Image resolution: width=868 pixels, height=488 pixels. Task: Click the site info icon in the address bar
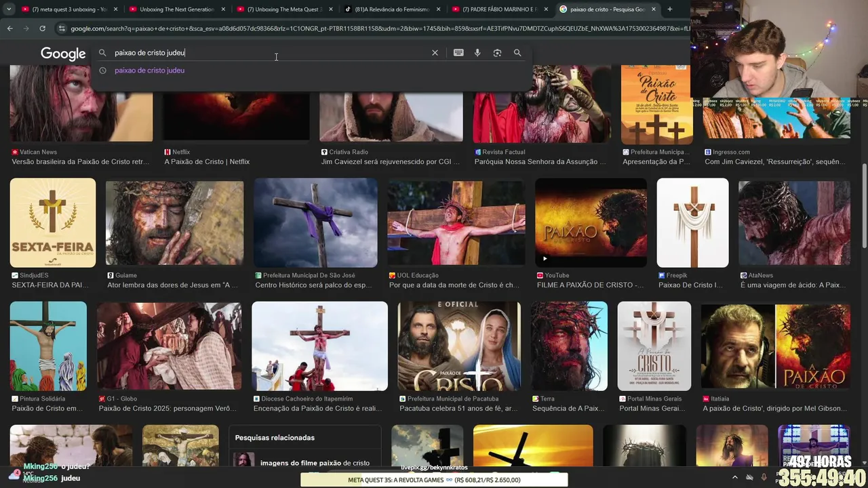(x=62, y=28)
